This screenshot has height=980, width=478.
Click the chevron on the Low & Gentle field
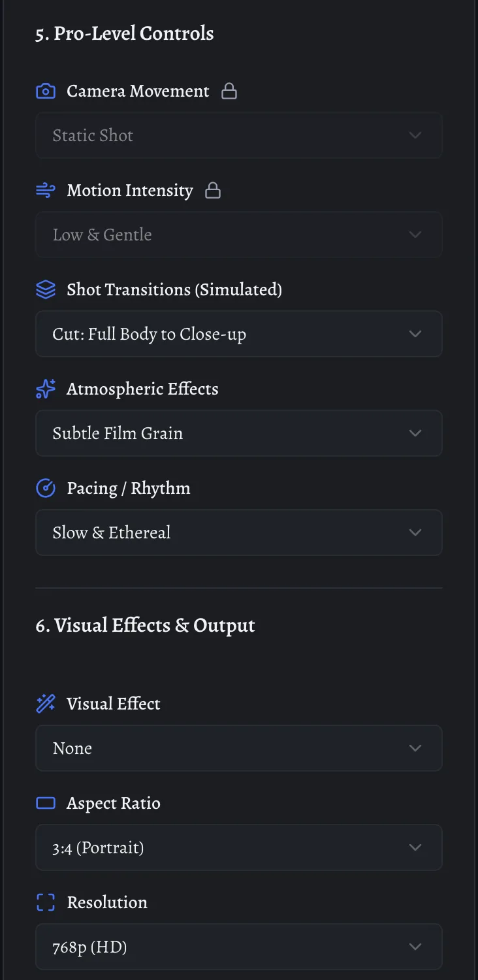(x=415, y=235)
